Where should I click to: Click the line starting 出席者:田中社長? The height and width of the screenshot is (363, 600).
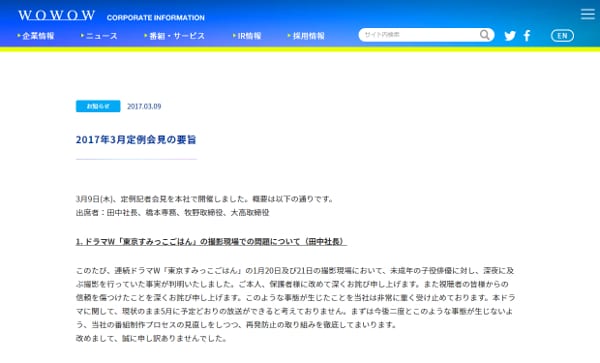[173, 213]
